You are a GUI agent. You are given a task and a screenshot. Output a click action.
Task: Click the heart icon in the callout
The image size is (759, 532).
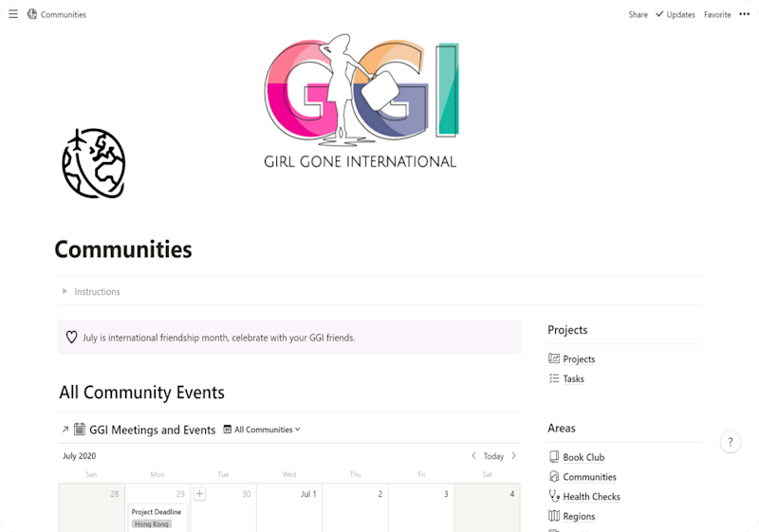[72, 337]
